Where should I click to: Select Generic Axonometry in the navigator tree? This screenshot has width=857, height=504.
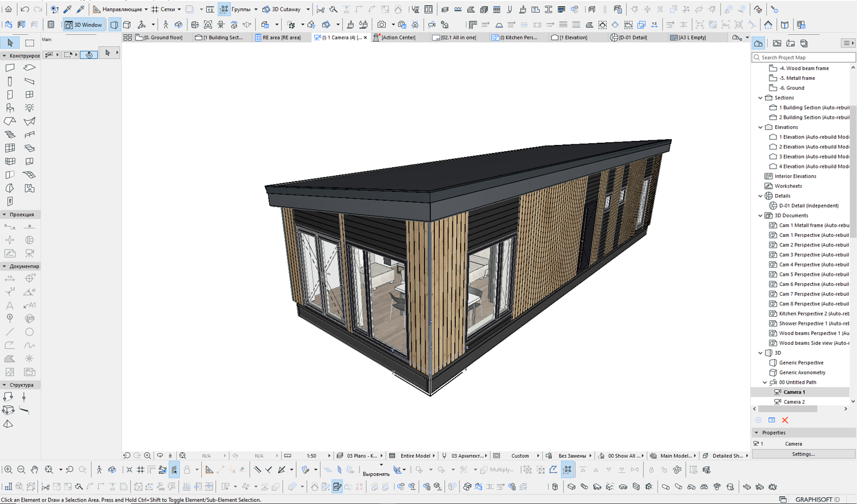802,373
